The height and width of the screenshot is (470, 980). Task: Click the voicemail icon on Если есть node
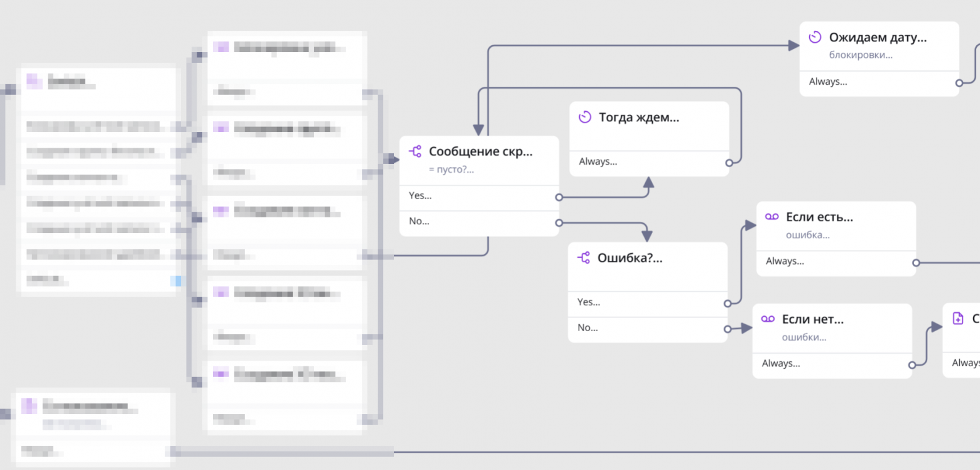(x=771, y=217)
